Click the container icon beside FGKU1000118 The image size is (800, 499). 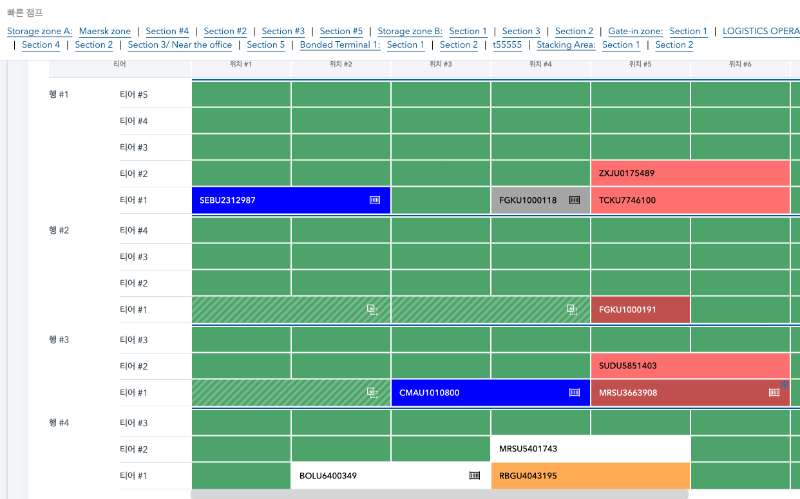[x=574, y=200]
